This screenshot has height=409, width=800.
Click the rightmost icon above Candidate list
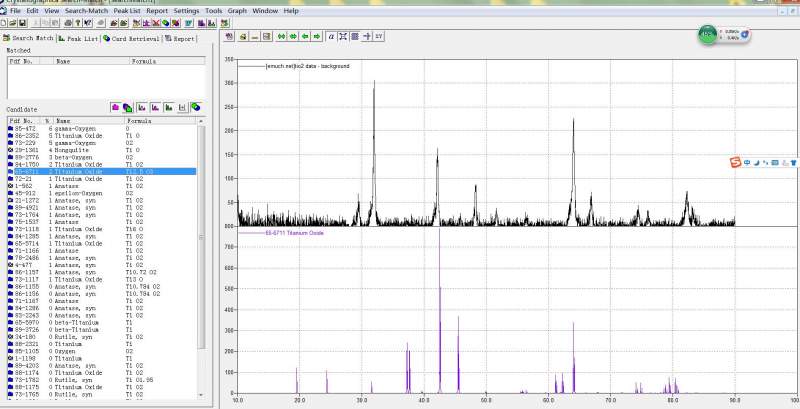pyautogui.click(x=196, y=106)
